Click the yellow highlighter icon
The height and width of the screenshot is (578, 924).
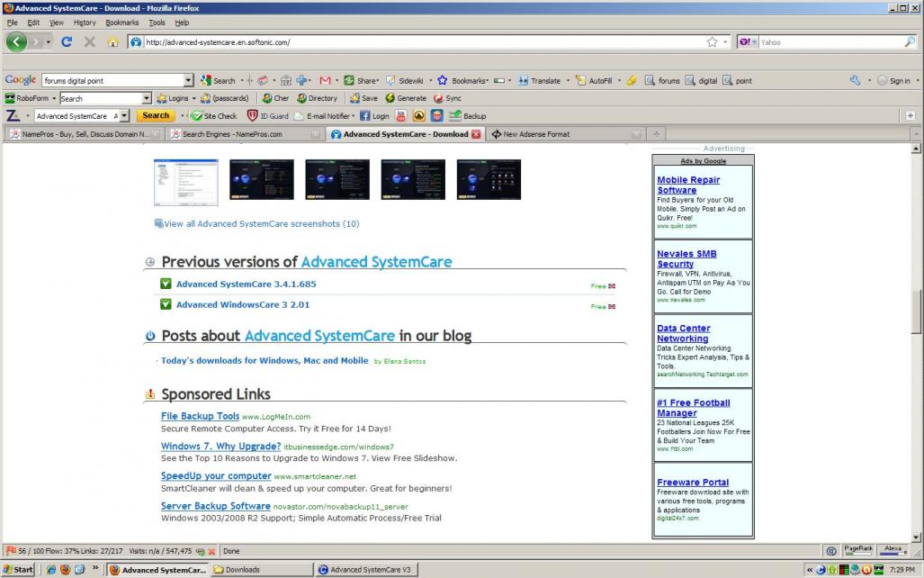pos(631,80)
